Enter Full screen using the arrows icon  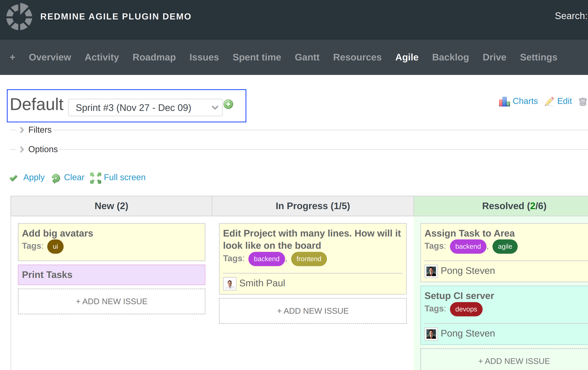(x=96, y=178)
